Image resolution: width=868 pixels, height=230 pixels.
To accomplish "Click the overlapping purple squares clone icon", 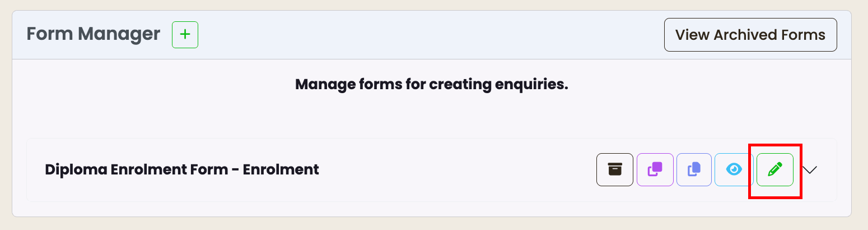I will [655, 169].
